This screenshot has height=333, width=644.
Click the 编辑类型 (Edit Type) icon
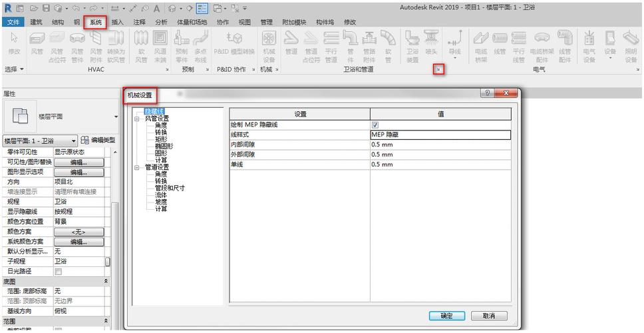pos(85,140)
